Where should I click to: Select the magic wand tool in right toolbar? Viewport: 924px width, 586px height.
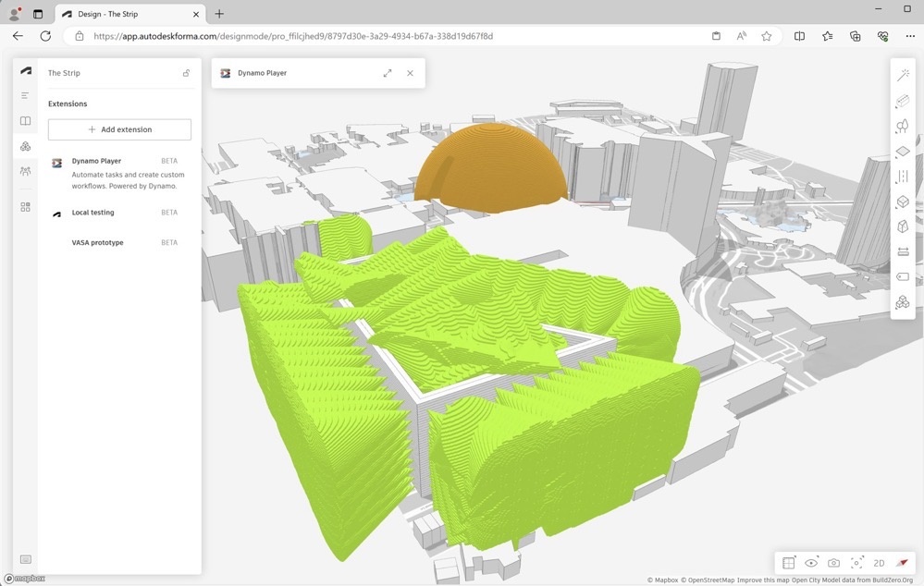[x=903, y=76]
